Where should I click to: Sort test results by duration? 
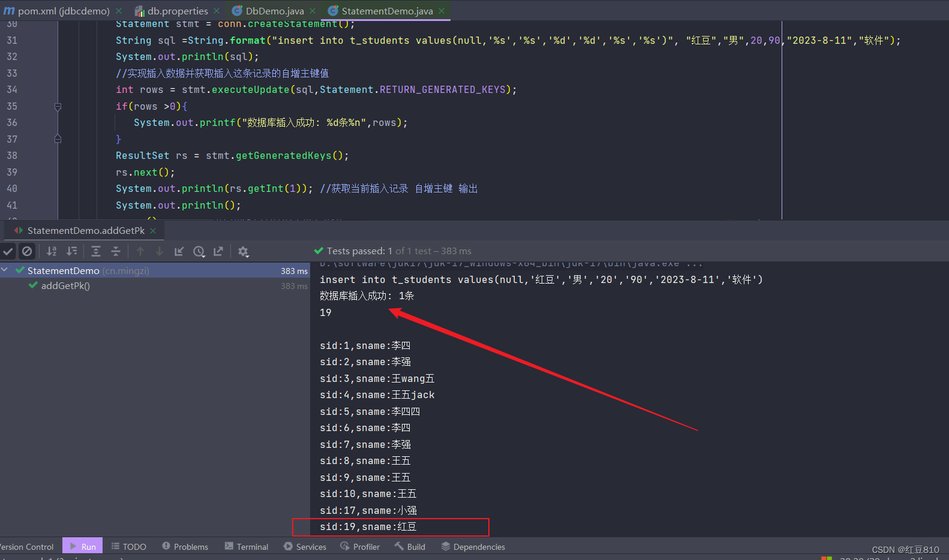click(x=72, y=251)
